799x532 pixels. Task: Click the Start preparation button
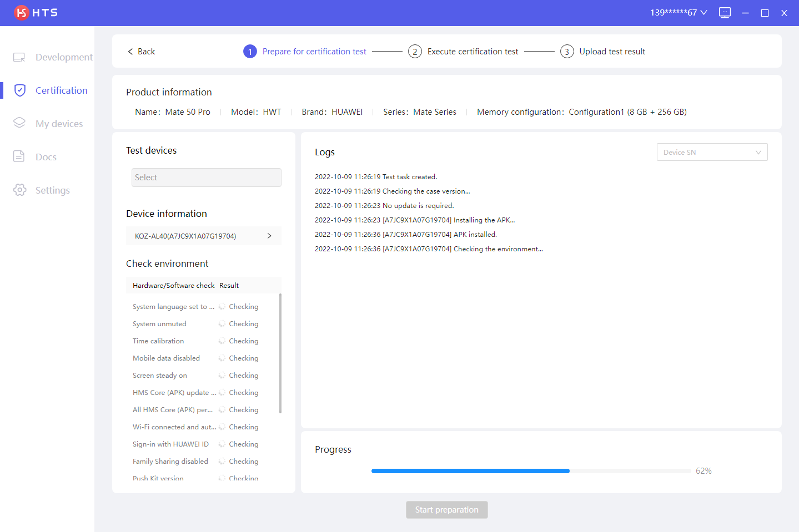click(x=447, y=510)
